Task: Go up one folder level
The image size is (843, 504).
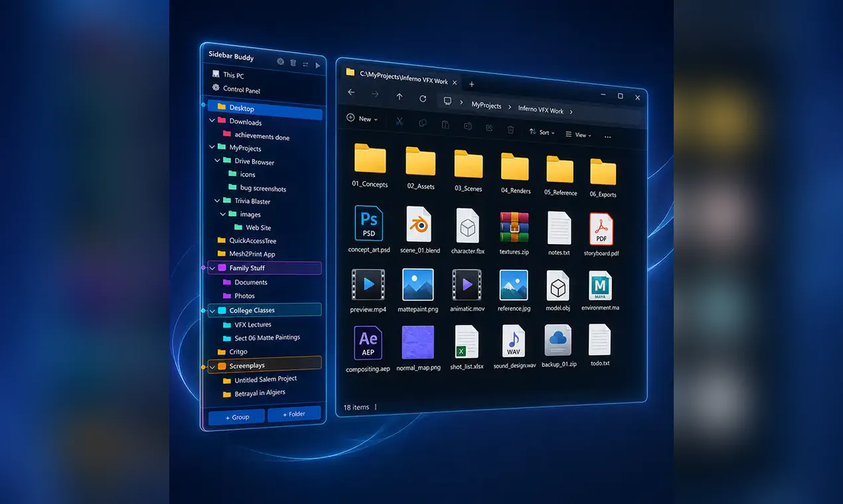Action: coord(399,97)
